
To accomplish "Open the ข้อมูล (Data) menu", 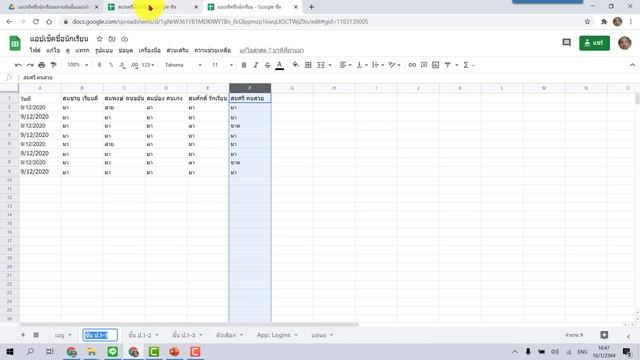I will (126, 50).
